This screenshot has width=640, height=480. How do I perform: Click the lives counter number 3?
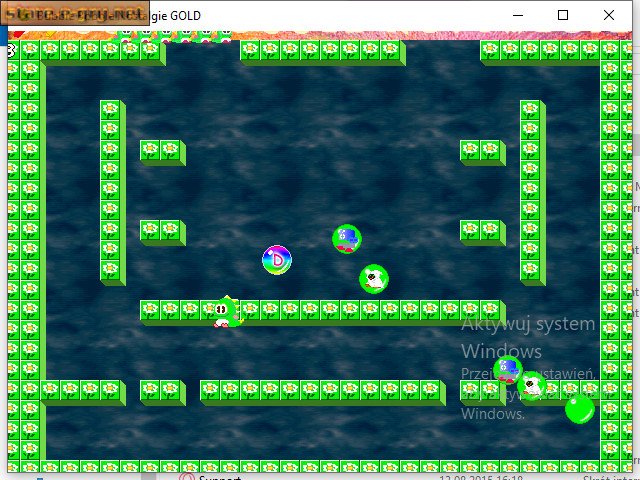click(x=11, y=51)
